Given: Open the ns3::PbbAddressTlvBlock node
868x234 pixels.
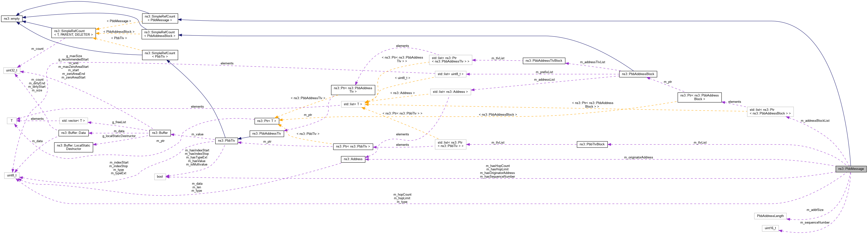Looking at the screenshot, I should (544, 61).
